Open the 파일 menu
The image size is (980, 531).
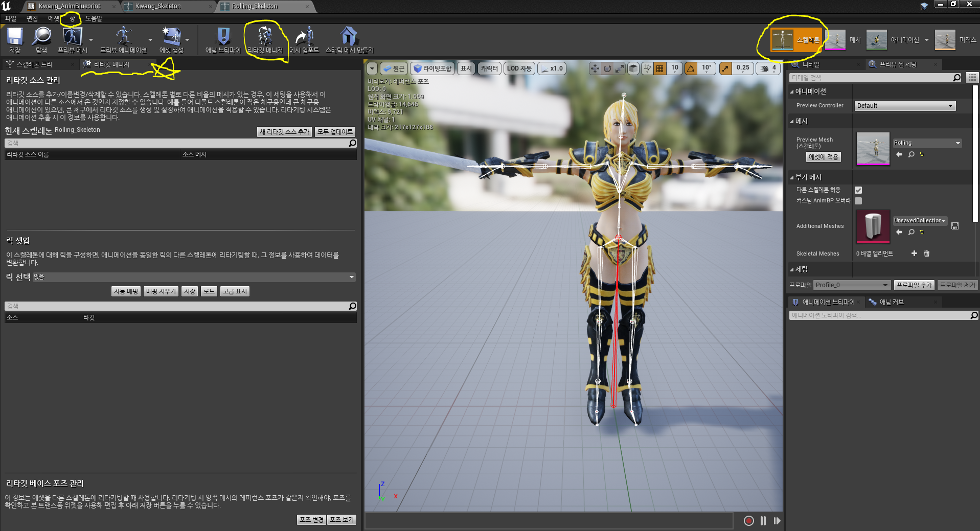pos(11,18)
